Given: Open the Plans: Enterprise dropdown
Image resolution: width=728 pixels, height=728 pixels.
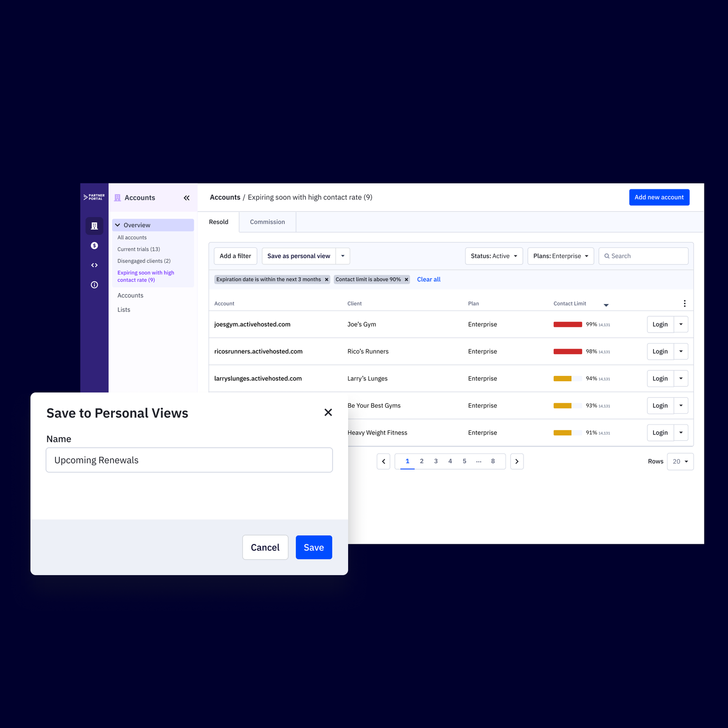Looking at the screenshot, I should click(x=561, y=256).
